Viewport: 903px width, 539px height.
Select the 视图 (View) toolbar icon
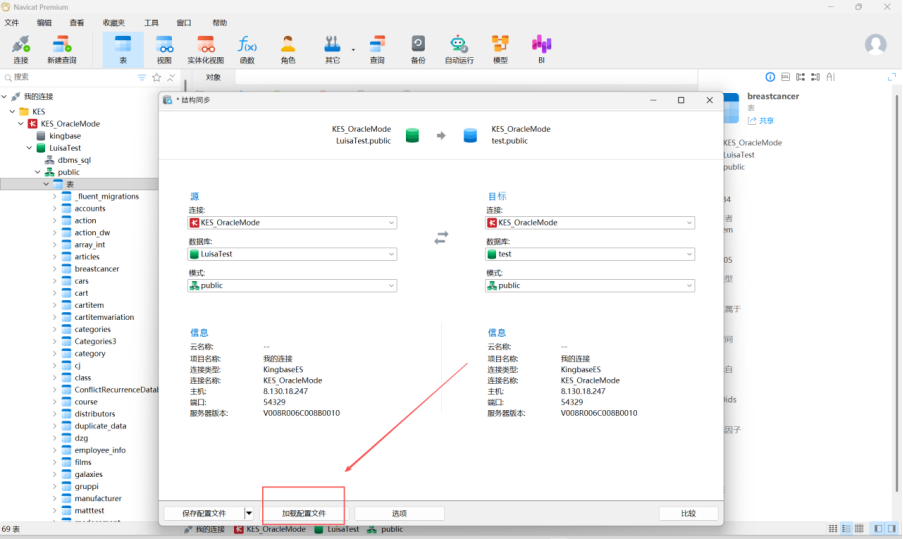[x=165, y=48]
